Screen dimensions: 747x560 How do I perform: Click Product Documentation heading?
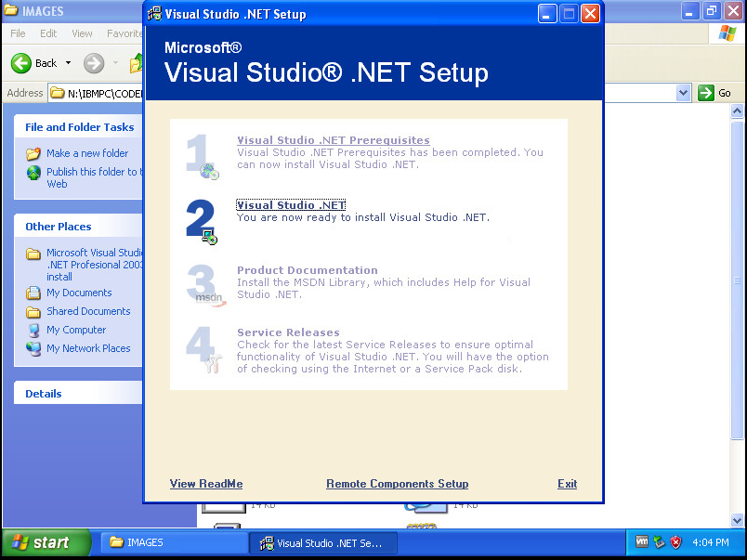click(308, 270)
